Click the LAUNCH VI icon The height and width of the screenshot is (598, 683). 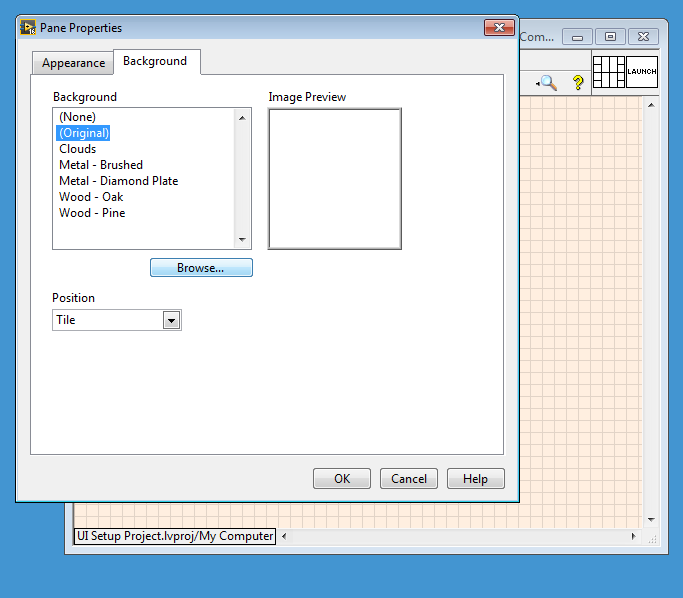642,72
